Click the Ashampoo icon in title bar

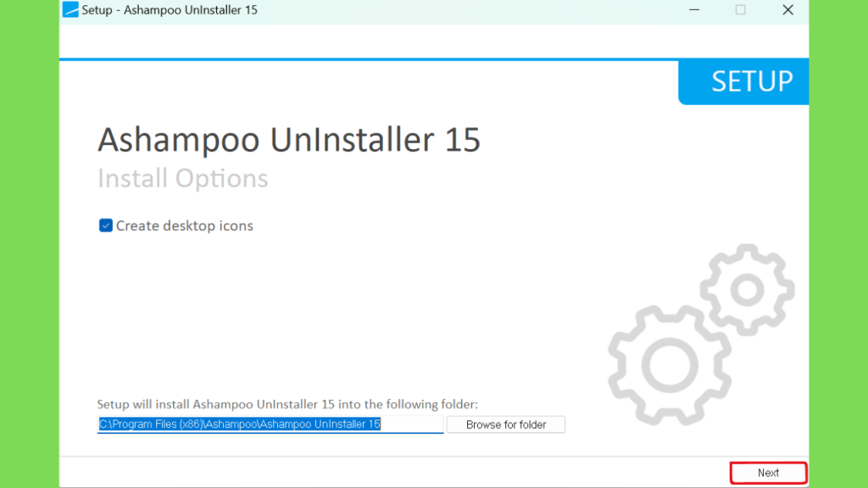pyautogui.click(x=70, y=9)
